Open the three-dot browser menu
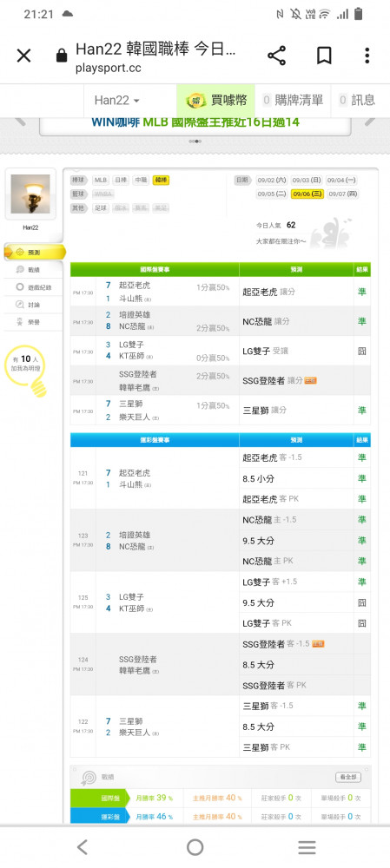This screenshot has width=390, height=868. [367, 56]
